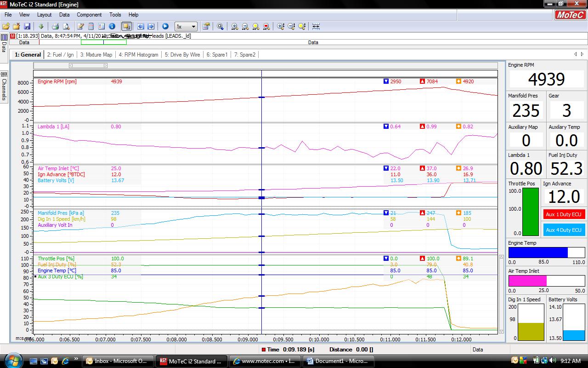Toggle the highlighted overlay window button
588x368 pixels.
tap(126, 27)
